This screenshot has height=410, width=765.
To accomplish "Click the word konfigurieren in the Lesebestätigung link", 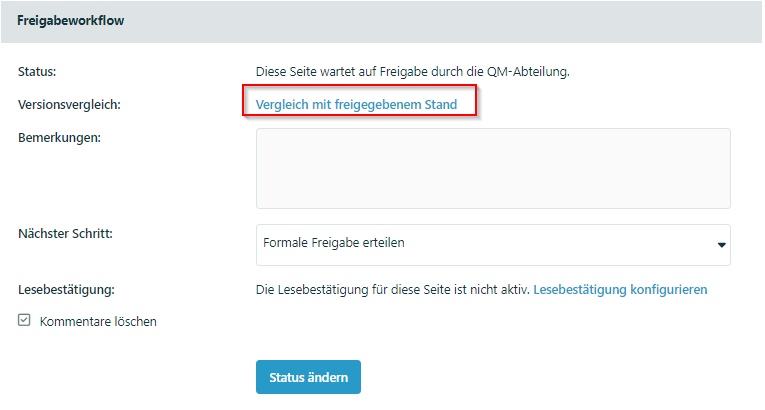I will point(668,289).
